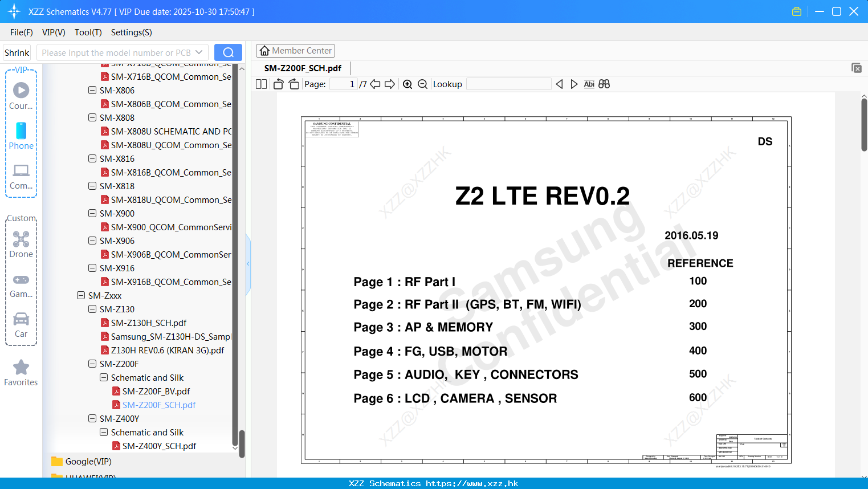
Task: Close the document panel via top-right icon
Action: point(857,68)
